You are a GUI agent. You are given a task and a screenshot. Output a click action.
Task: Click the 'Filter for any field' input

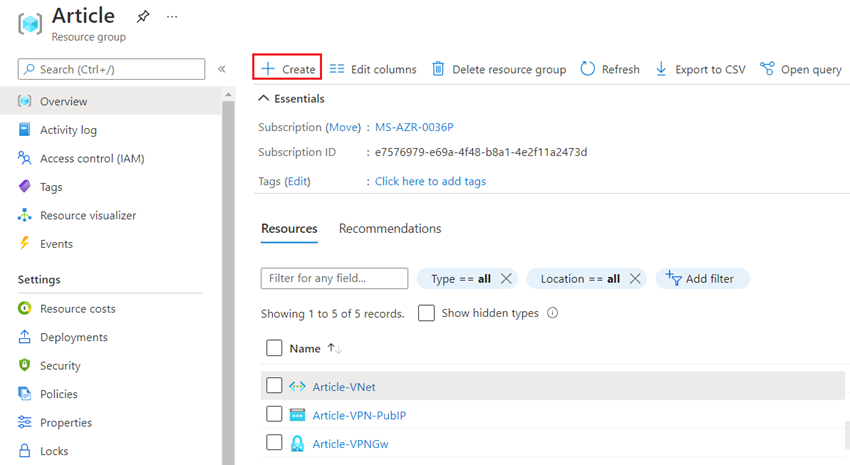(x=334, y=278)
